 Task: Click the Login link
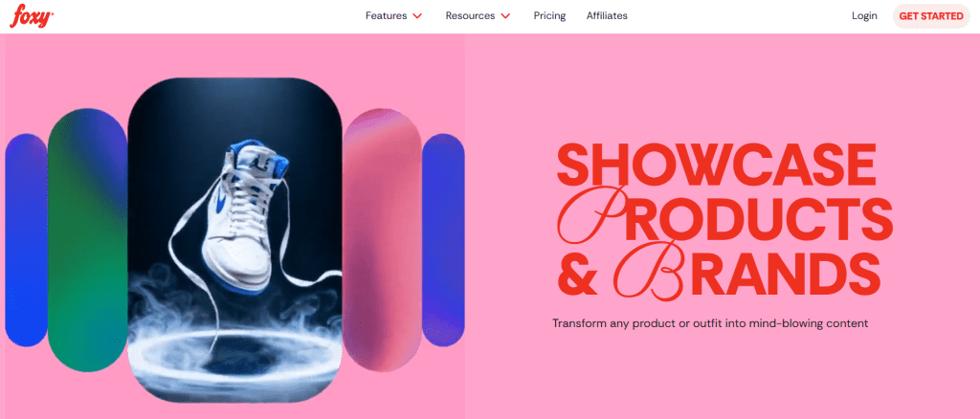pyautogui.click(x=864, y=15)
